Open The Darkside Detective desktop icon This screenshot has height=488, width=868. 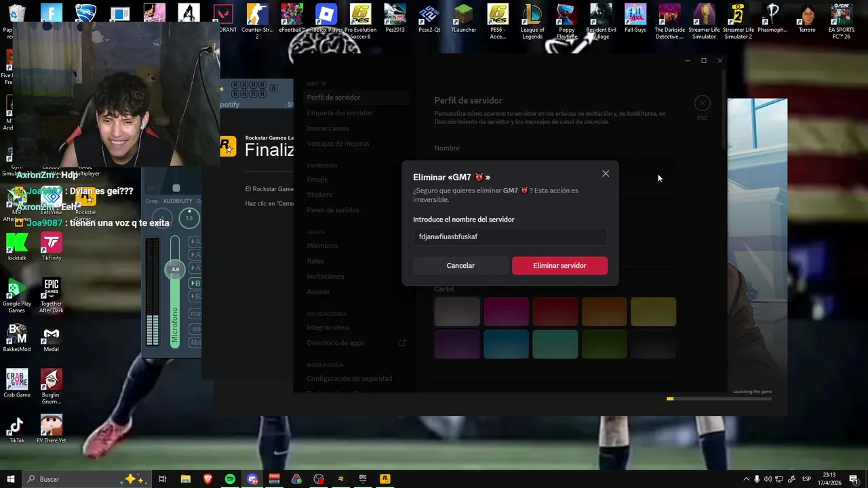pos(670,22)
